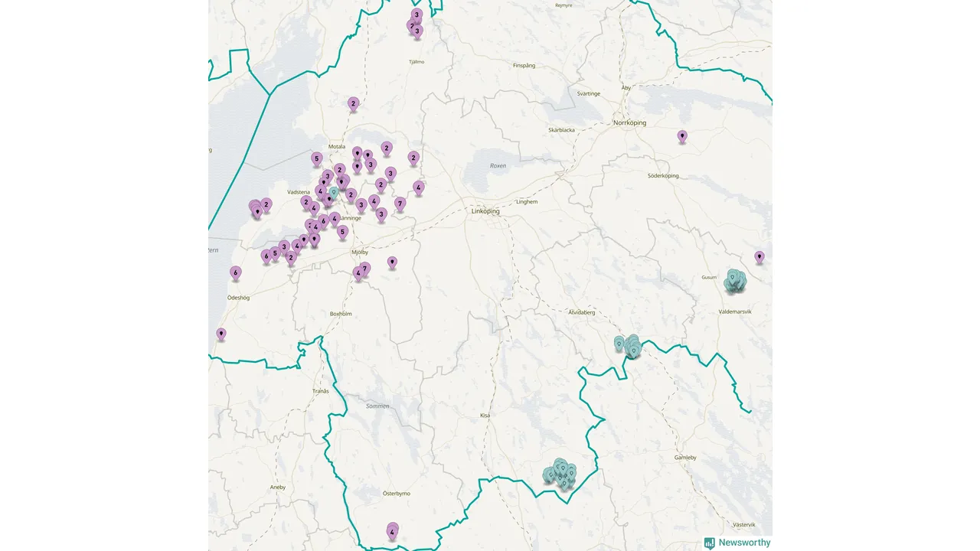Select the Svärtinge label

tap(589, 93)
